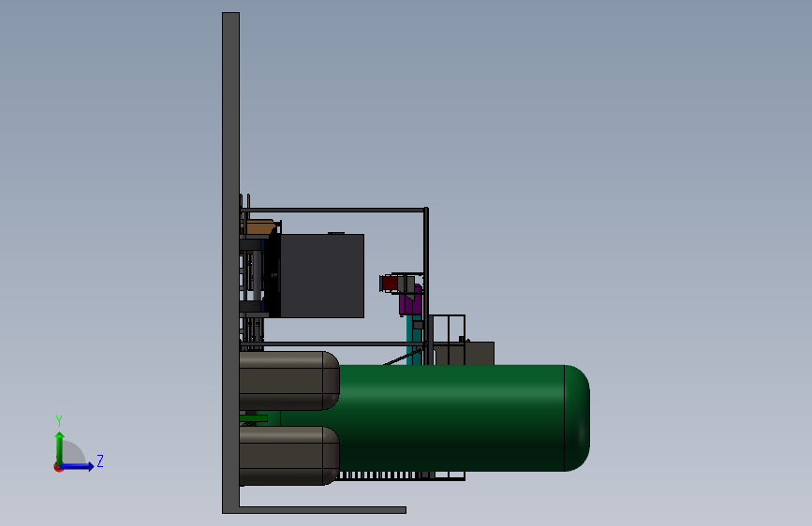Select the upper dark gray tank
Screen dimensions: 812x526
[x=289, y=381]
